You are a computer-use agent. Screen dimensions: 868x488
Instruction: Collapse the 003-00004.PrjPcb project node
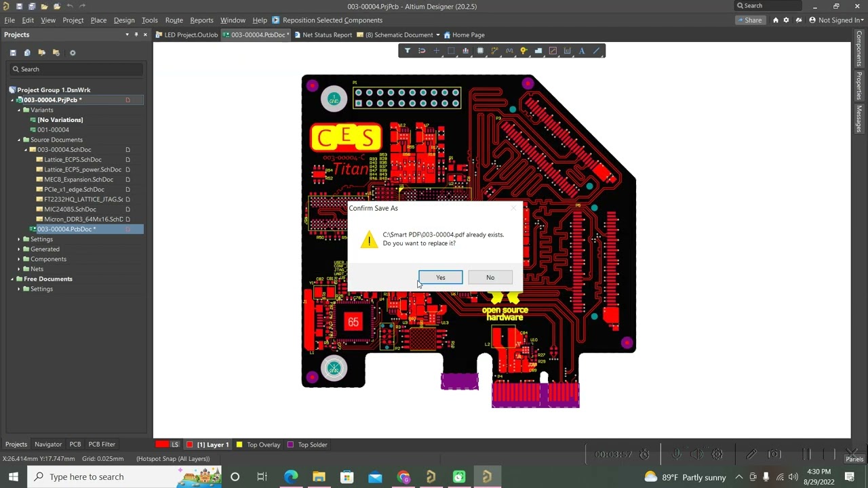12,100
